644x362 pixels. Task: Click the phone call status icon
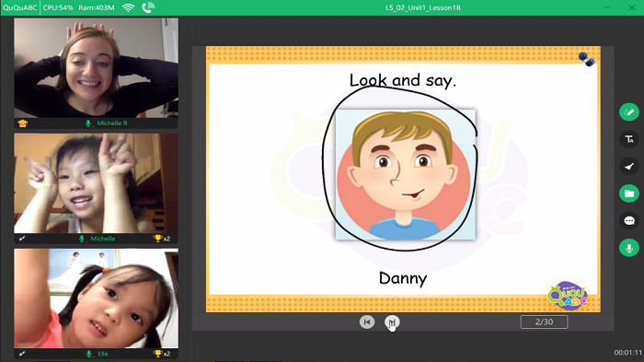148,7
